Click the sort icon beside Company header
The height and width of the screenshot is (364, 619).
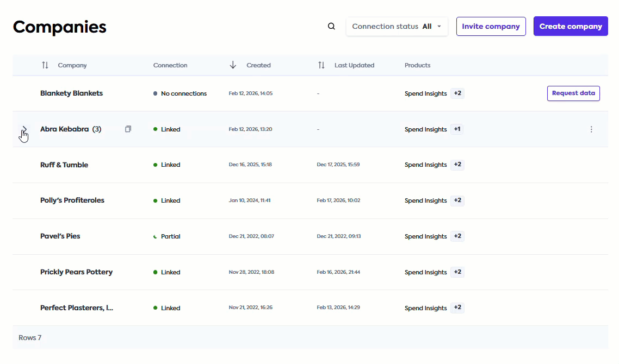click(45, 65)
